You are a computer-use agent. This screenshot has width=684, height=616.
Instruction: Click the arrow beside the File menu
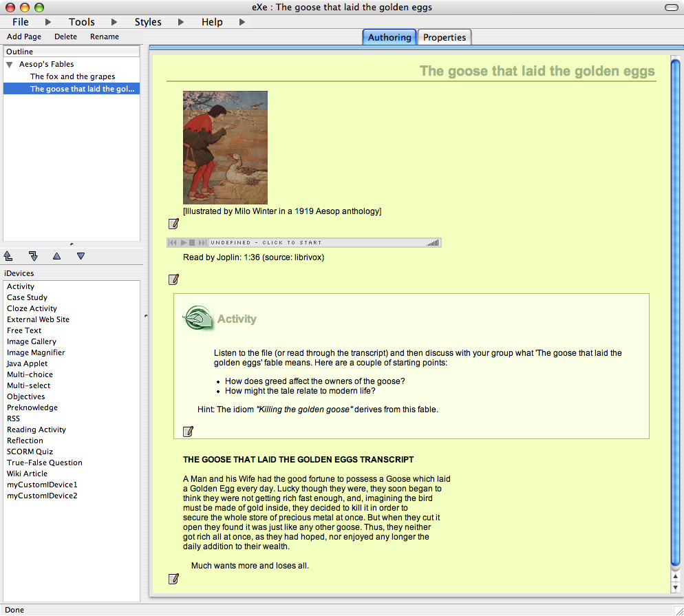pos(48,22)
